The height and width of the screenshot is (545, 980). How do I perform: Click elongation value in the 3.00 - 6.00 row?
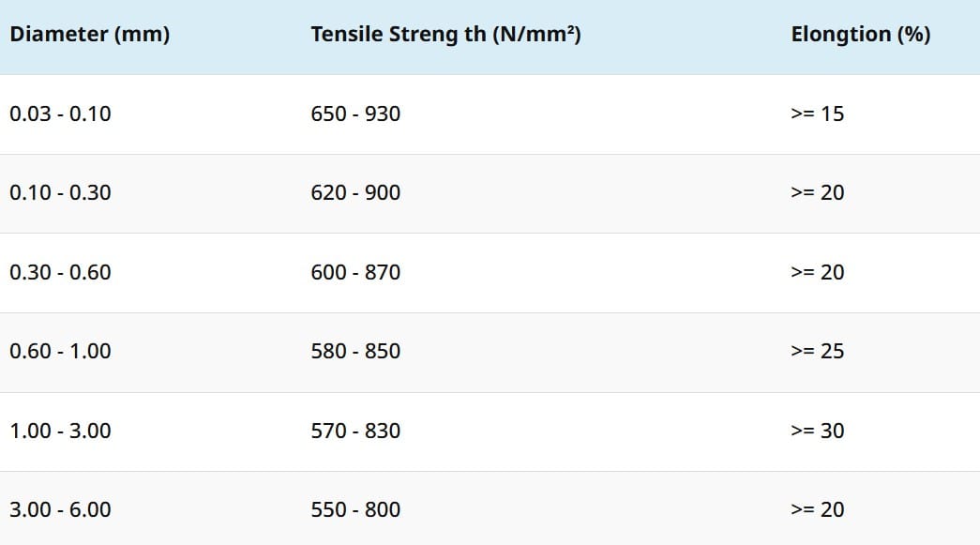pyautogui.click(x=817, y=509)
